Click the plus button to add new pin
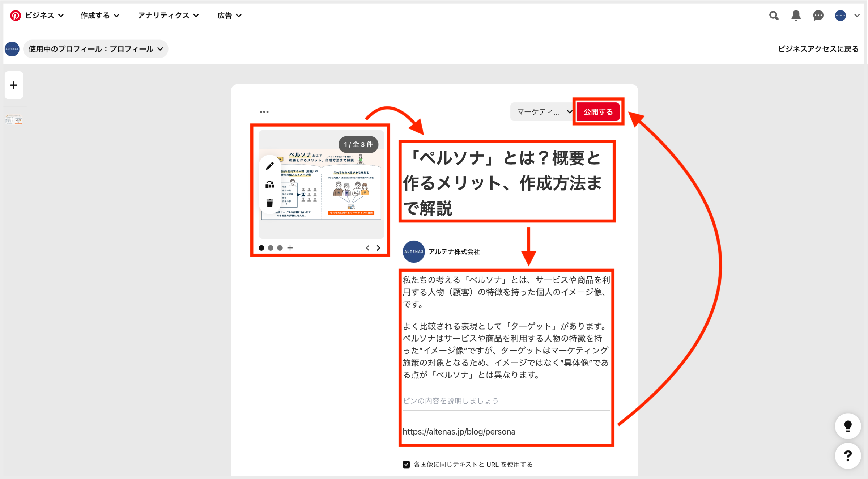 [x=14, y=85]
